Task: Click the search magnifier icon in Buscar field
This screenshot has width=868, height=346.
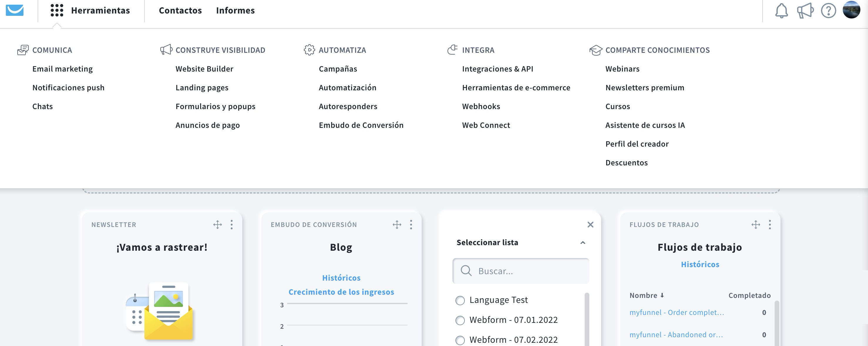Action: coord(466,271)
